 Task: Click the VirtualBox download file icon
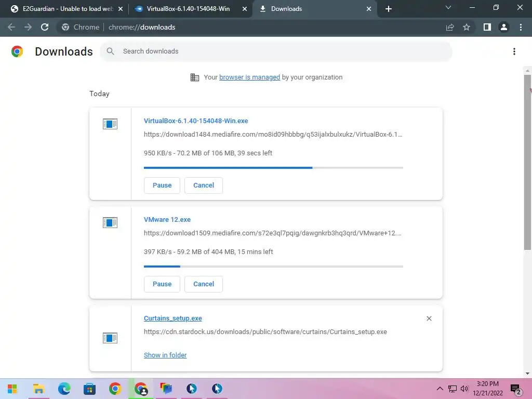click(110, 124)
